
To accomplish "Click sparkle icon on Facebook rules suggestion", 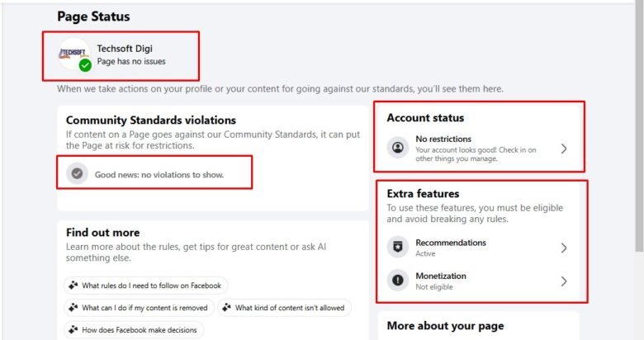I will click(x=73, y=286).
